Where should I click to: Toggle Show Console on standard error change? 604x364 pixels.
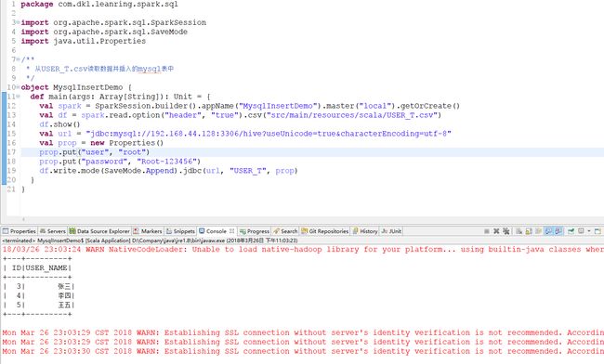point(558,231)
